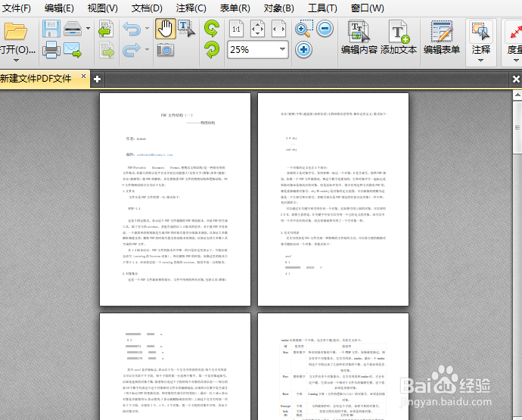Open the 视图(V) menu

click(103, 8)
